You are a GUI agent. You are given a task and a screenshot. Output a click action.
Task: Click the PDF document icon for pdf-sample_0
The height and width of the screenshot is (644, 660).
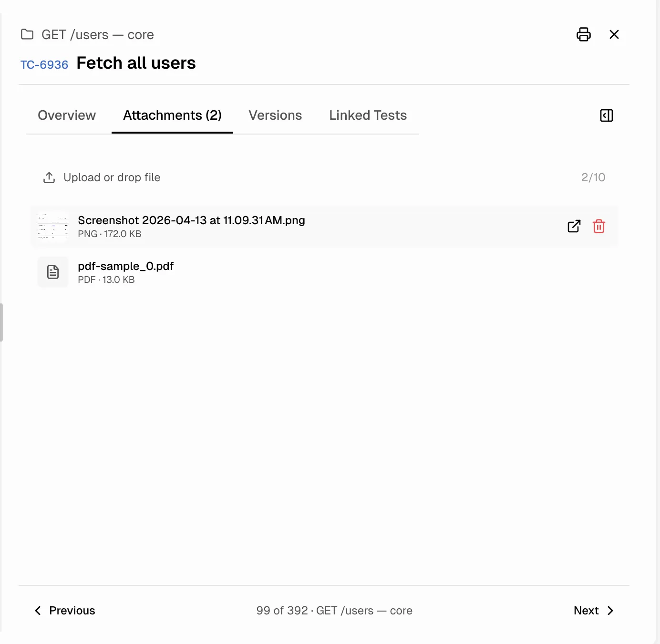click(x=52, y=272)
